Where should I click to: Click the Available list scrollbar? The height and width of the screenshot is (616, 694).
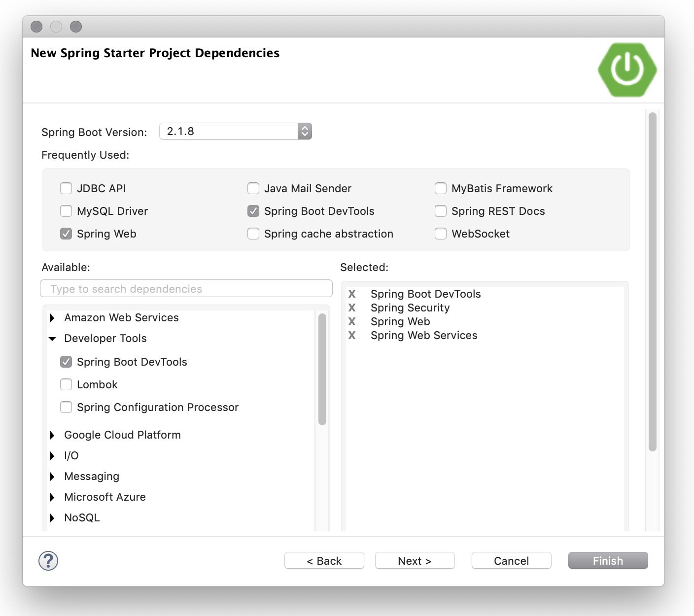coord(322,370)
